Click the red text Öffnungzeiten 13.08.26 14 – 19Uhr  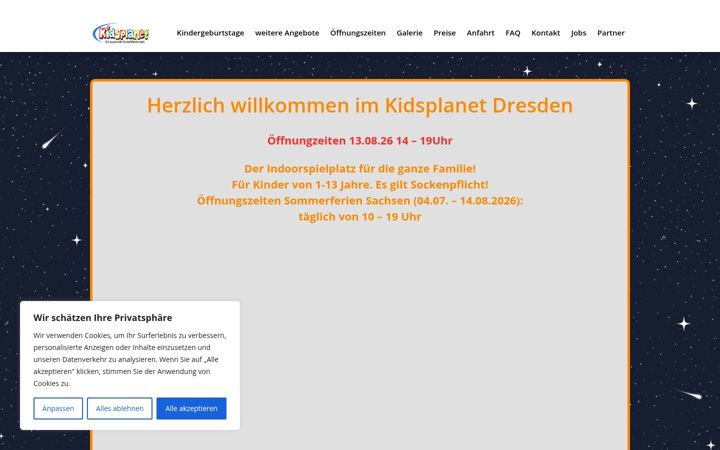[x=360, y=141]
